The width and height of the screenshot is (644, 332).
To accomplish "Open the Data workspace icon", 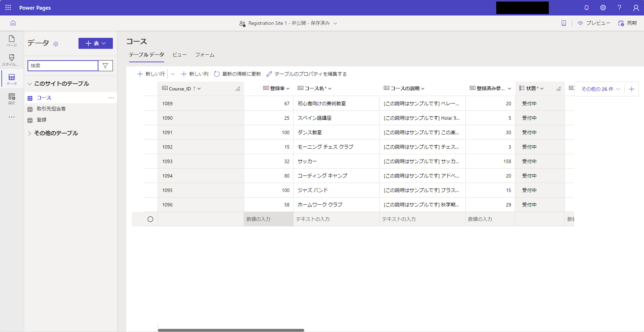I will click(x=12, y=79).
